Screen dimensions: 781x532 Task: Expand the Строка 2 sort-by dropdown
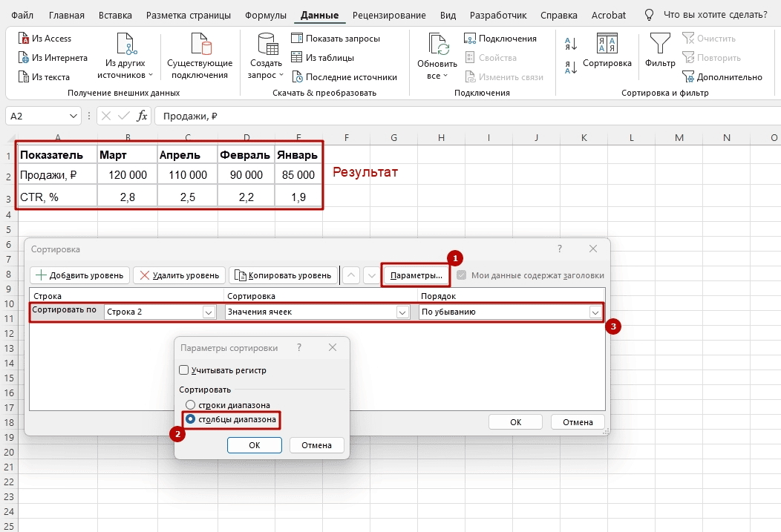click(209, 312)
